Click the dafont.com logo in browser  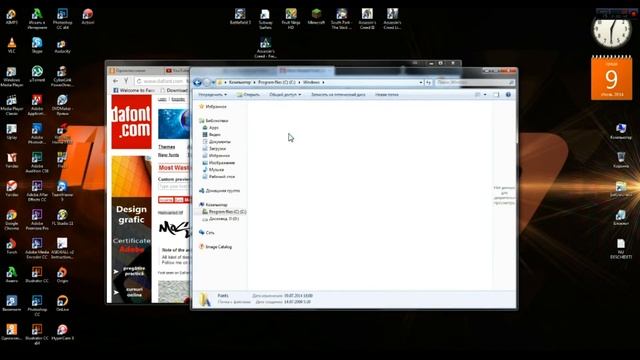click(131, 122)
